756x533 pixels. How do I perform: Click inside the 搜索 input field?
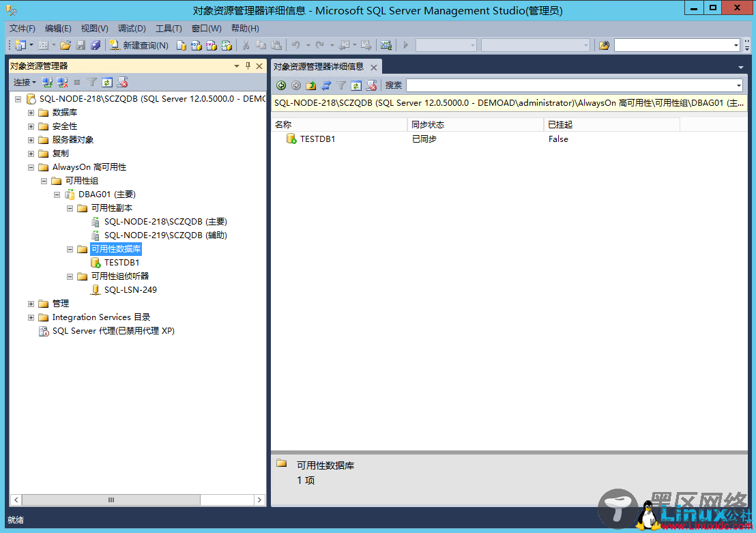click(570, 85)
